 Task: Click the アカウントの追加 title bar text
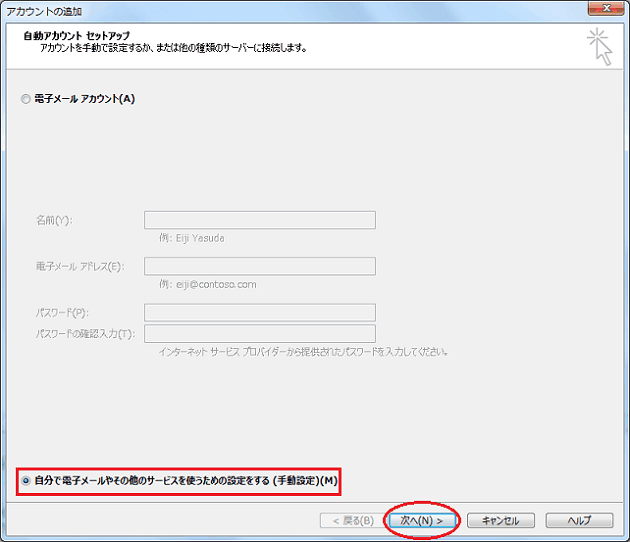tap(45, 11)
